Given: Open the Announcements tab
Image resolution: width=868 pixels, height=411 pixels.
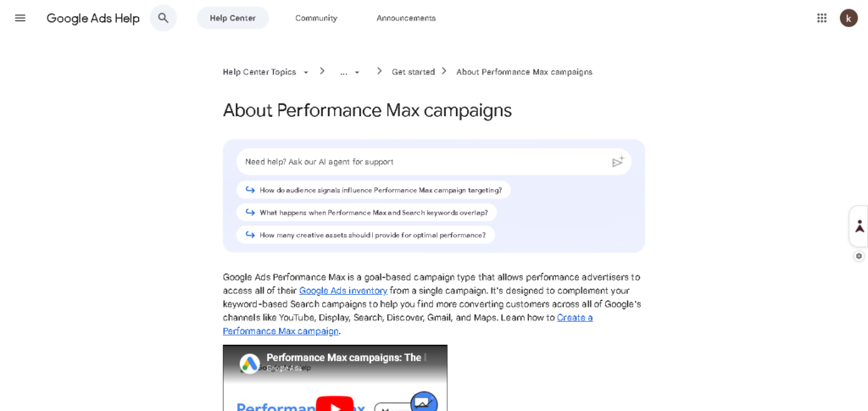Looking at the screenshot, I should point(406,18).
